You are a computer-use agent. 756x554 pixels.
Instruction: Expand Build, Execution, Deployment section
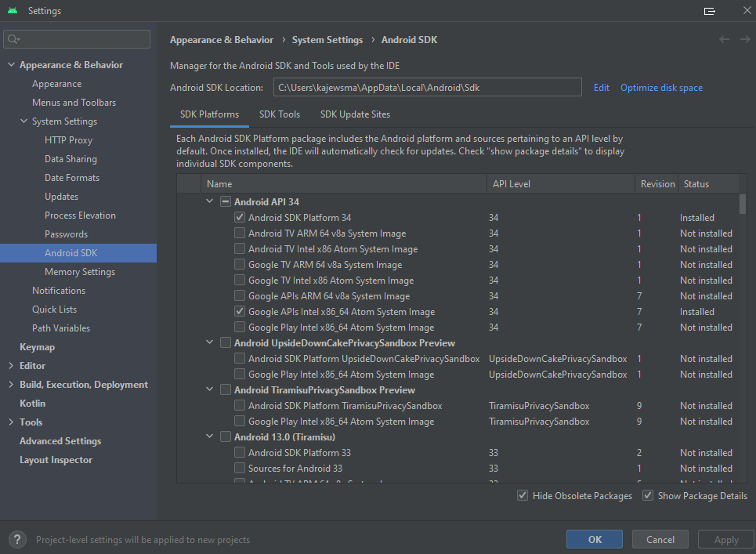pyautogui.click(x=10, y=385)
